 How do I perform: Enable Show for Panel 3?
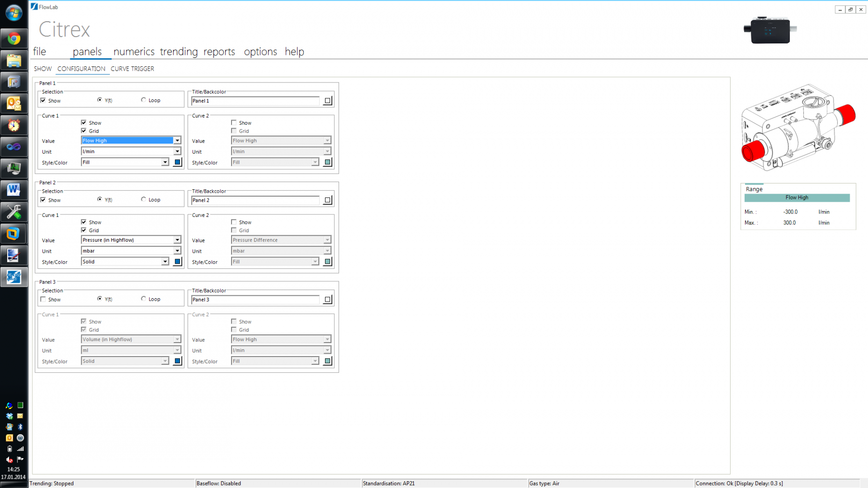(43, 299)
